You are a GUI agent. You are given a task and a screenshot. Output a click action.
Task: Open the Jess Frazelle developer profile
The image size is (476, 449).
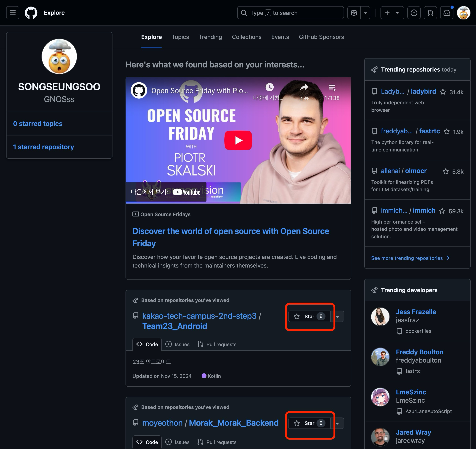416,312
